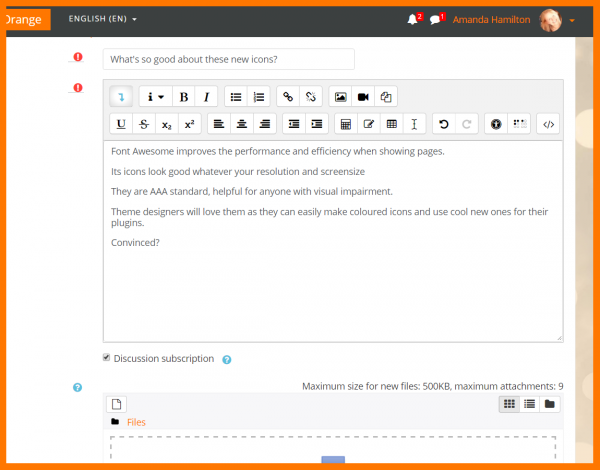Insert a link with the link icon
The height and width of the screenshot is (470, 600).
(x=288, y=97)
